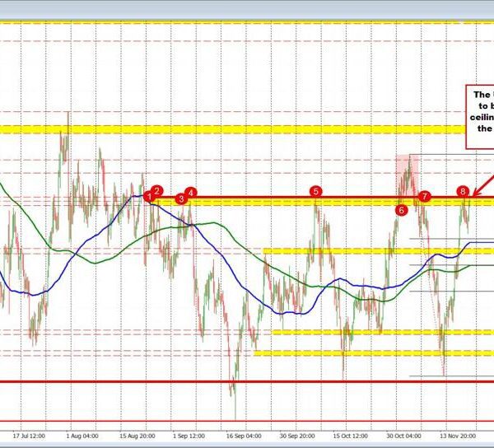Select the 15 Aug 20:00 axis label
The height and width of the screenshot is (448, 494).
click(x=137, y=436)
